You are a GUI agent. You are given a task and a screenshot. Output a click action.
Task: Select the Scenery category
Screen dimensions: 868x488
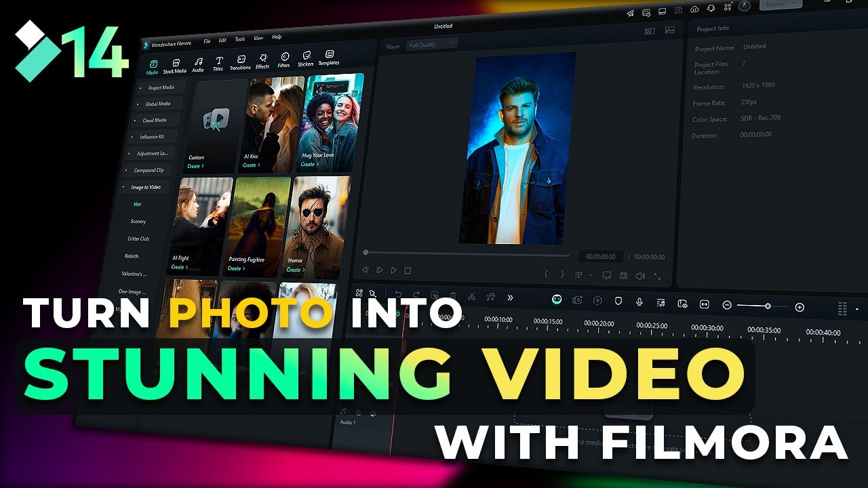(x=138, y=222)
